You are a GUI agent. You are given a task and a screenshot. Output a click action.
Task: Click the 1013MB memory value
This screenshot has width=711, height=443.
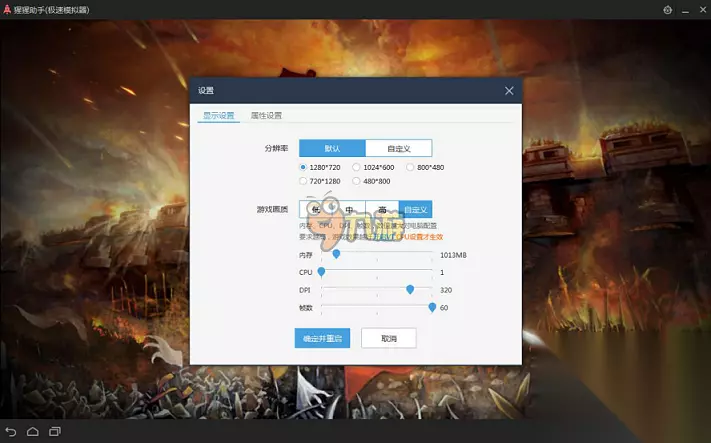(453, 255)
